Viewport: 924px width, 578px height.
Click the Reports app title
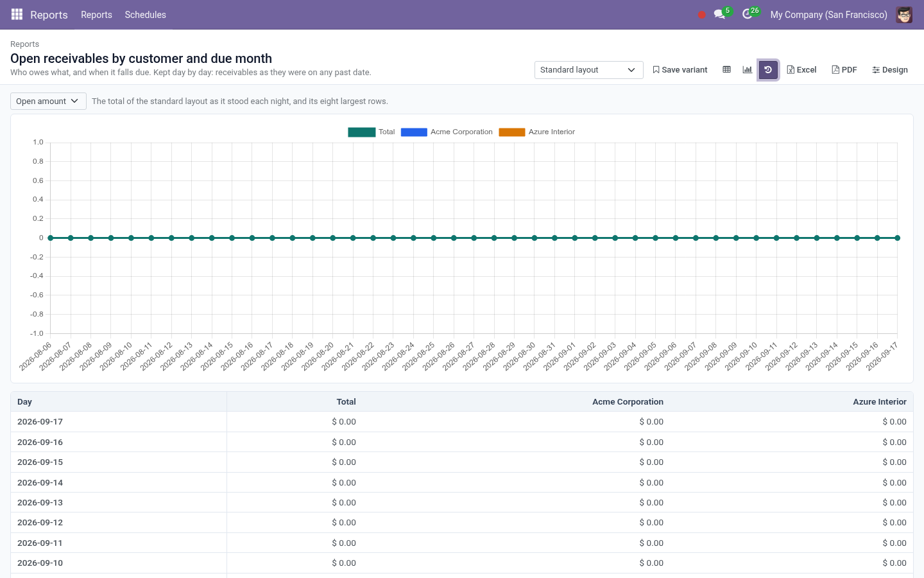coord(49,15)
